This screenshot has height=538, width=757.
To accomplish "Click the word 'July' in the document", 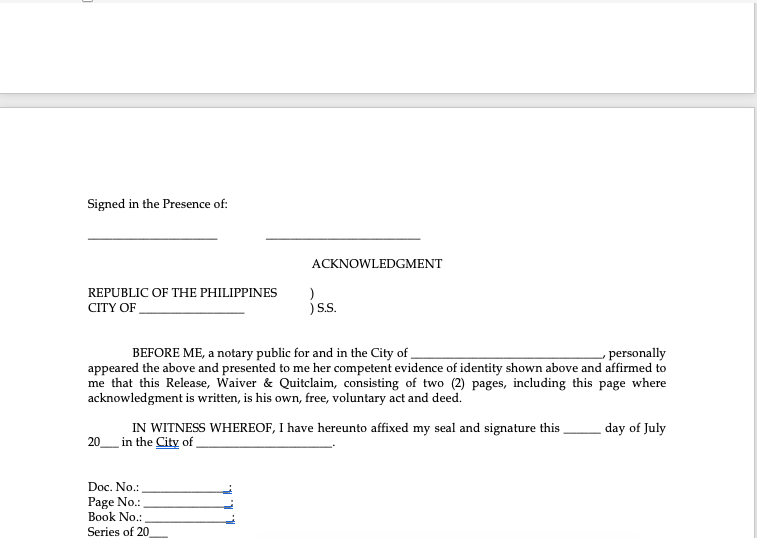I will pos(654,428).
